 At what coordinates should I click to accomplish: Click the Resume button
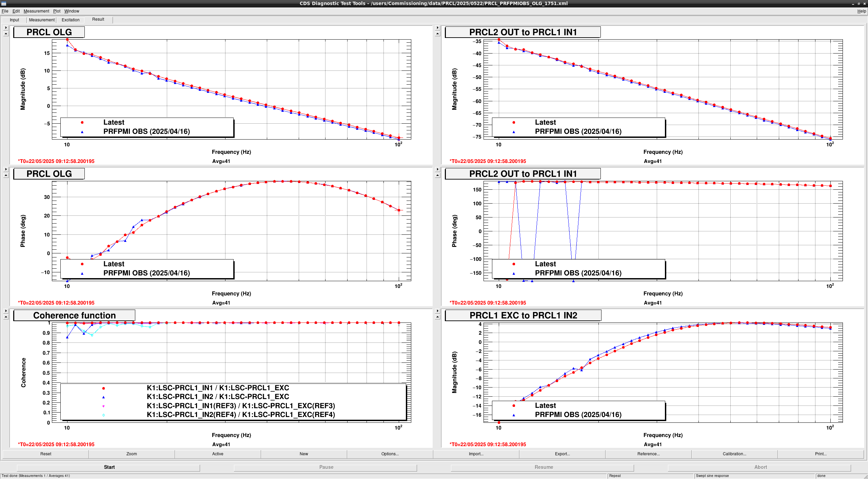pos(543,467)
